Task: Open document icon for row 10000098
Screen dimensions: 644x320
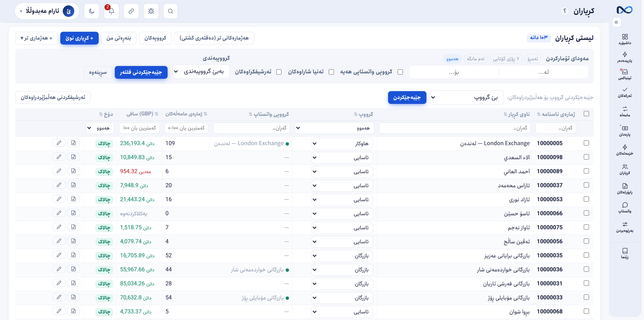Action: coord(73,157)
